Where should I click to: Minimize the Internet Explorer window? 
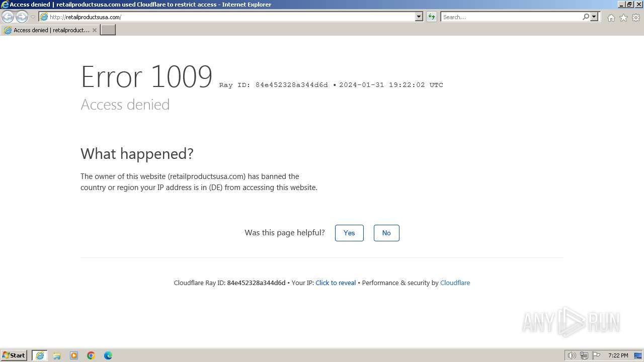[x=621, y=5]
